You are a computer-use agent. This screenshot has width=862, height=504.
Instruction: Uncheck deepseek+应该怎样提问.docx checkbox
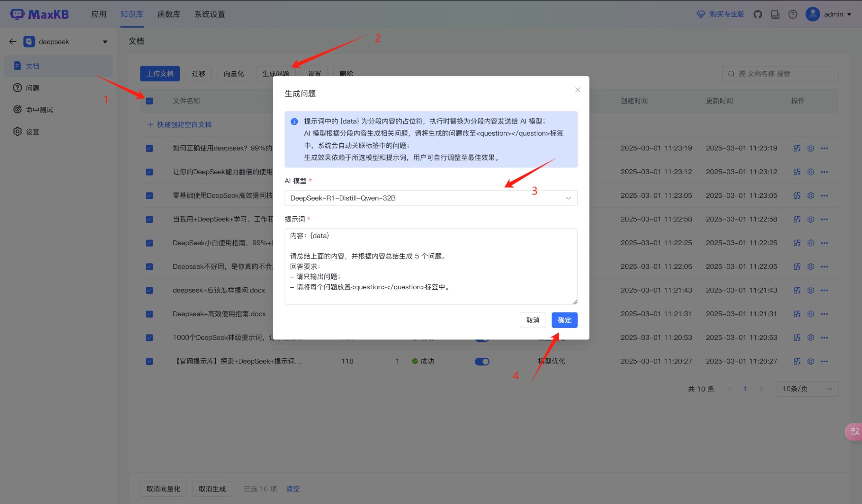click(150, 290)
